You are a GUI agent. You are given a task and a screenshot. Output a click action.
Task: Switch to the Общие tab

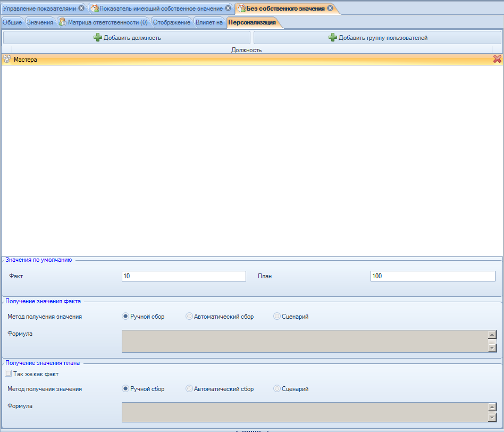pos(12,22)
